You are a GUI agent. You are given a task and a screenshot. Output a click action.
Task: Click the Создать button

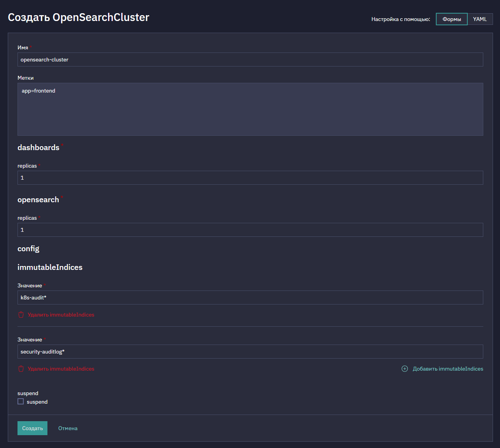(32, 428)
